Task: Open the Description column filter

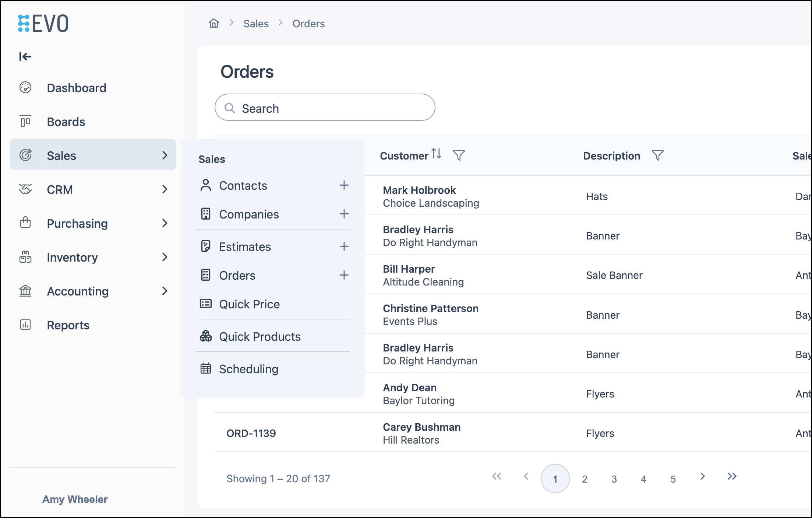Action: (x=658, y=155)
